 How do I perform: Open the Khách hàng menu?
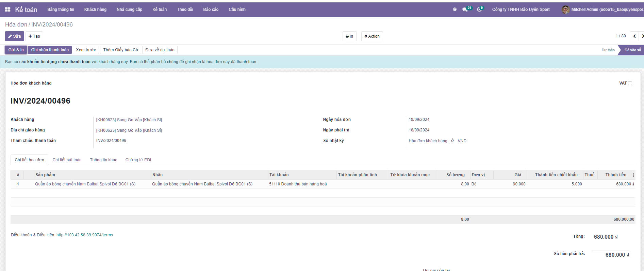[x=95, y=10]
